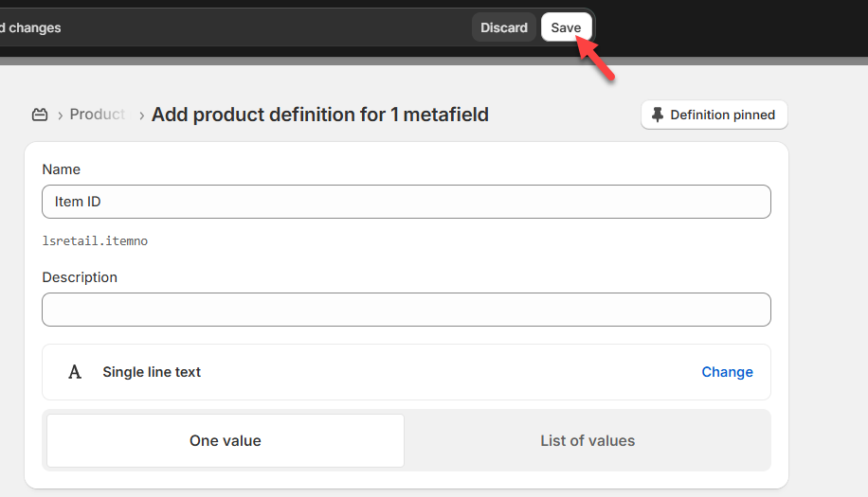The width and height of the screenshot is (868, 497).
Task: Change the metafield type via Change link
Action: click(x=727, y=372)
